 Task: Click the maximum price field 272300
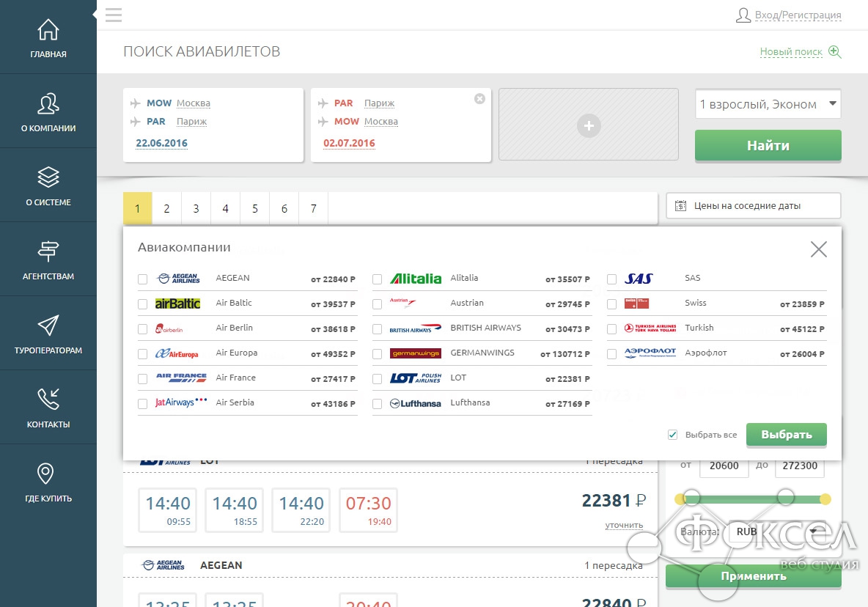coord(800,466)
